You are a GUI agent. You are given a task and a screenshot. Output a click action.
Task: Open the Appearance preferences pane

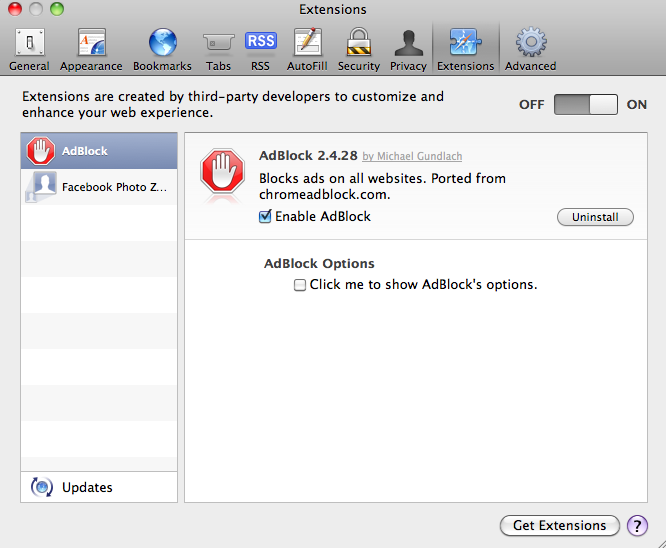pyautogui.click(x=91, y=49)
